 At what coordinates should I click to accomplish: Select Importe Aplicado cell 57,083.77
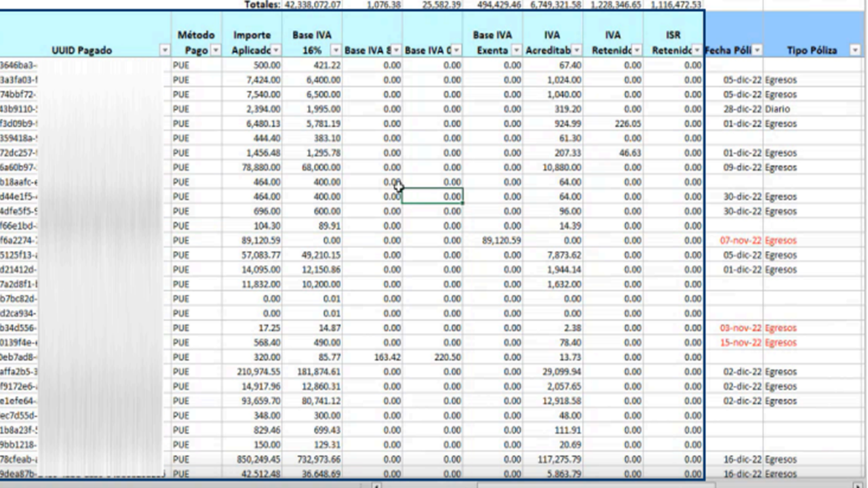tap(252, 256)
